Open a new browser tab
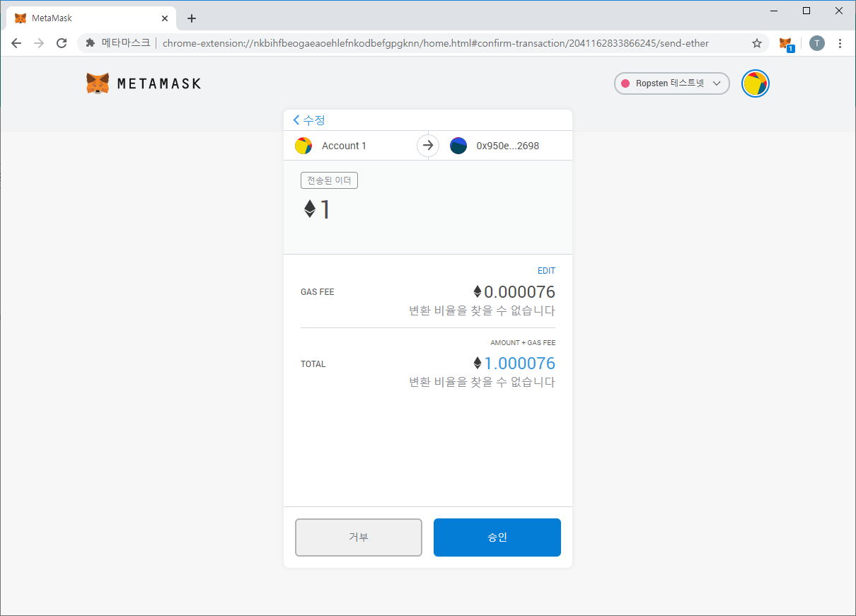This screenshot has height=616, width=856. (191, 18)
